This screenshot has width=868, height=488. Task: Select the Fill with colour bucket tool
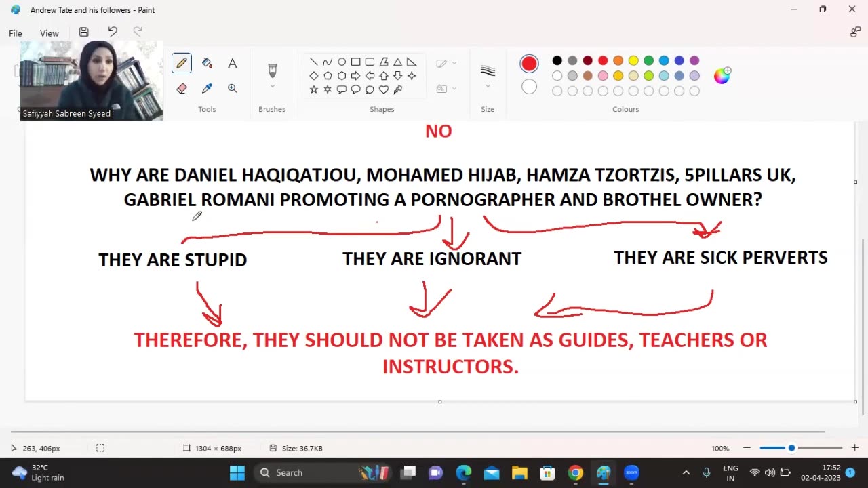click(x=207, y=63)
